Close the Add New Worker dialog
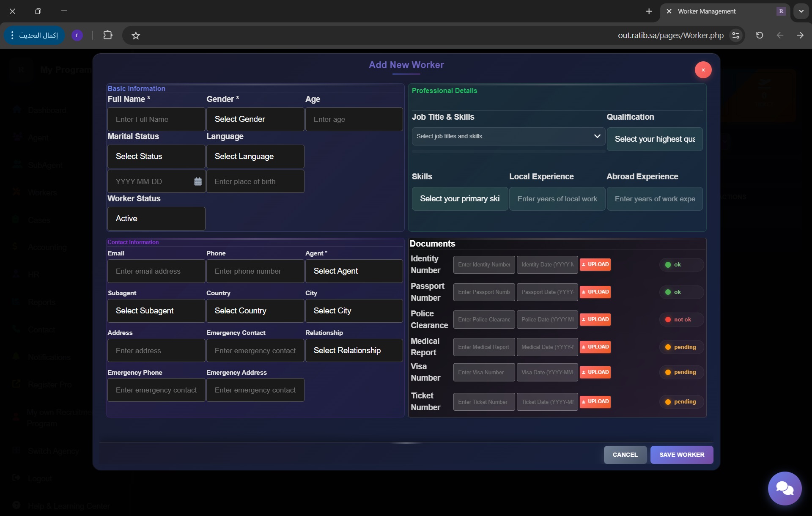This screenshot has height=516, width=812. point(703,70)
